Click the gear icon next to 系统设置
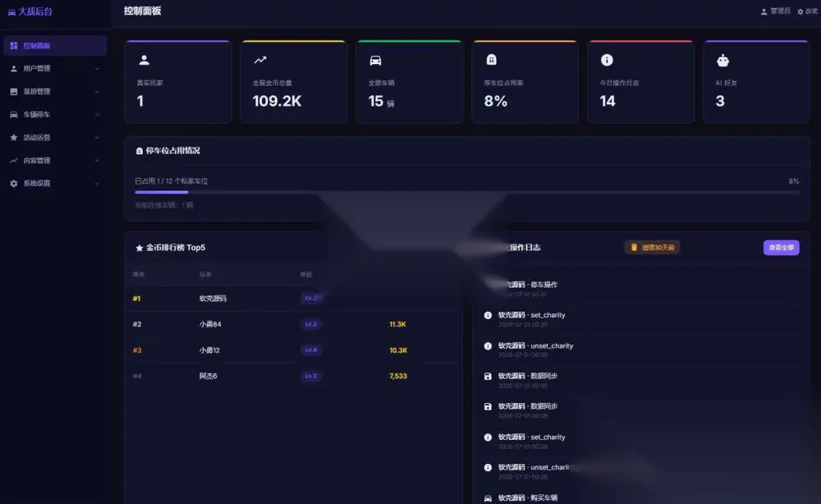The width and height of the screenshot is (821, 504). coord(14,183)
